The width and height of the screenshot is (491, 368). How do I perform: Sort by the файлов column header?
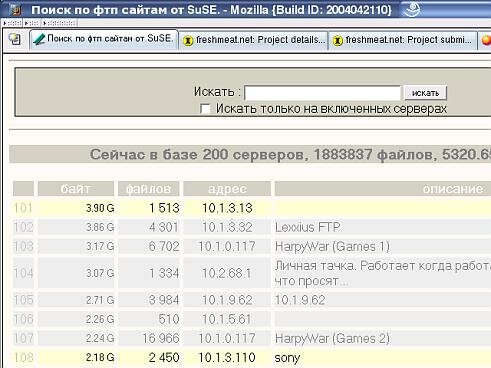(x=148, y=189)
